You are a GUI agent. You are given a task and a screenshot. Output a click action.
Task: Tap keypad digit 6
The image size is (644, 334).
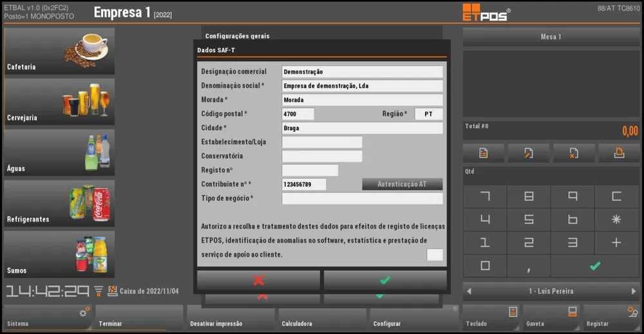[573, 219]
